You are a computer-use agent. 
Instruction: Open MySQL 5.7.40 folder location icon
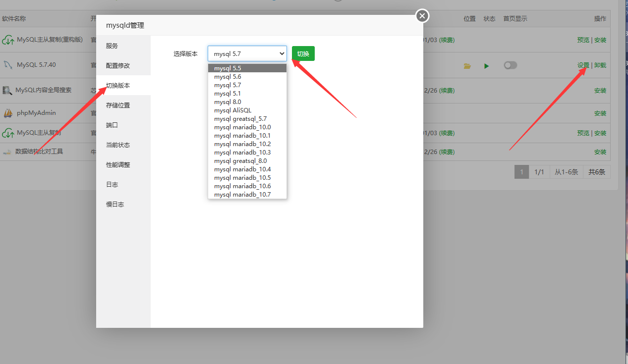click(x=467, y=66)
